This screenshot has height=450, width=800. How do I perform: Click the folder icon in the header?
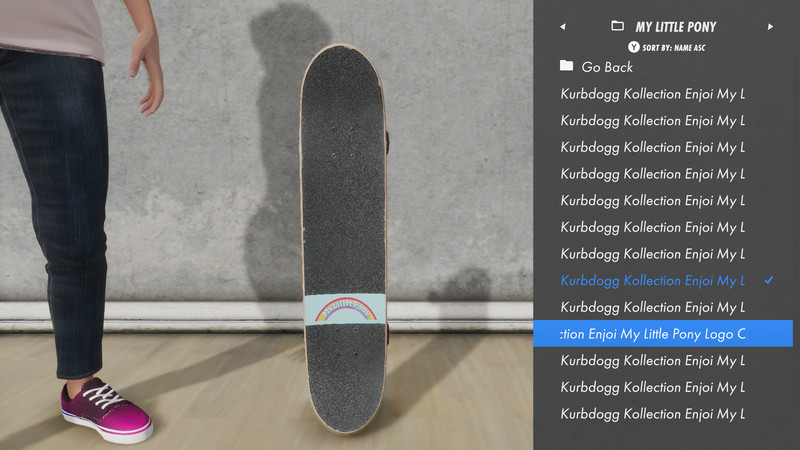(x=617, y=26)
